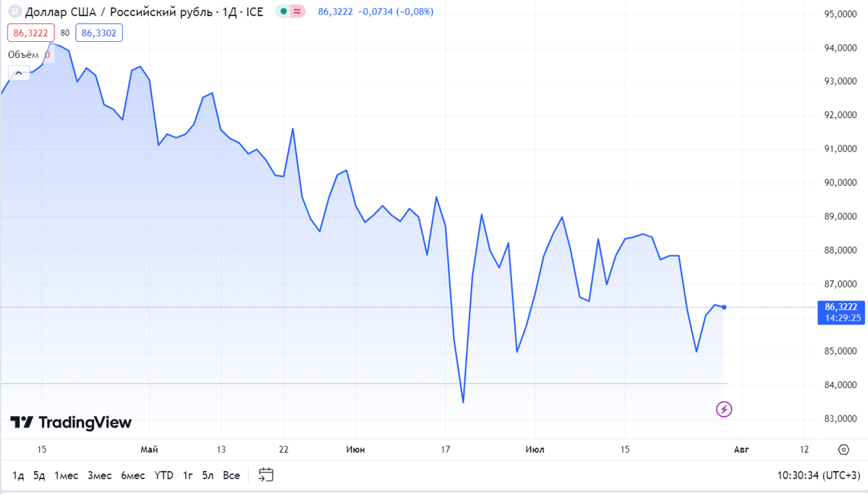Switch to the 3мес range

[x=100, y=475]
